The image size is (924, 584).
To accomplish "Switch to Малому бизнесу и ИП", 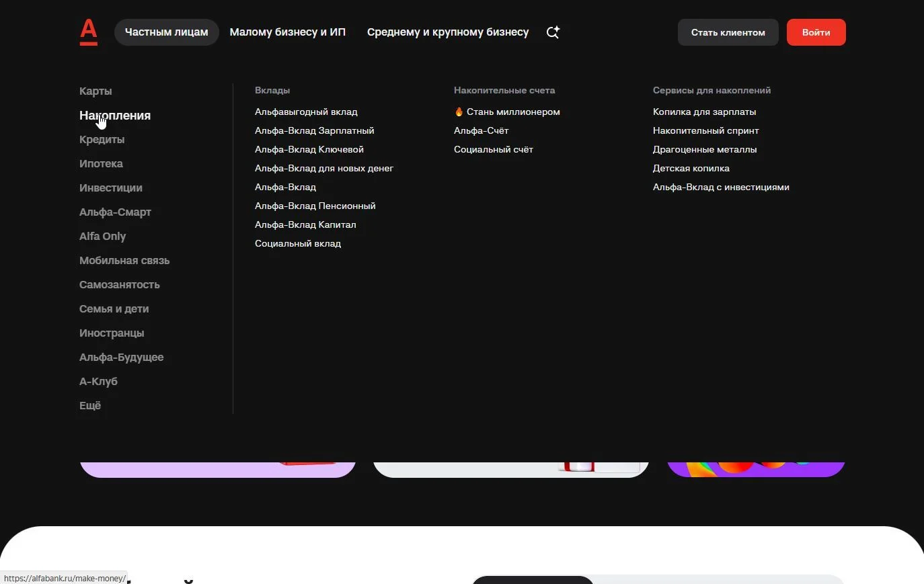I will [x=288, y=32].
